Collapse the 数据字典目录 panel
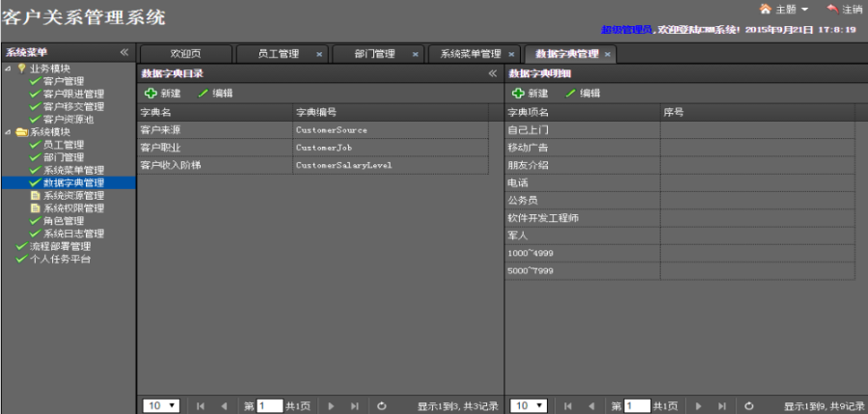 493,73
